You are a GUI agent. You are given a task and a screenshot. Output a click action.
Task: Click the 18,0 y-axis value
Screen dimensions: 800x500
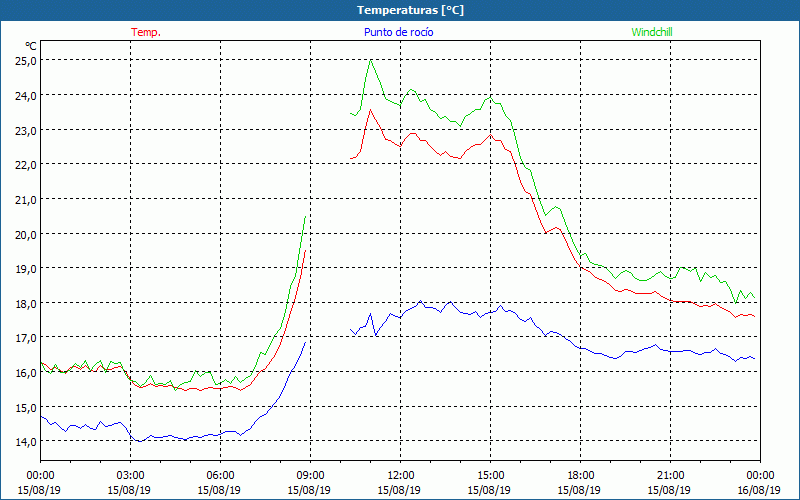pyautogui.click(x=26, y=303)
